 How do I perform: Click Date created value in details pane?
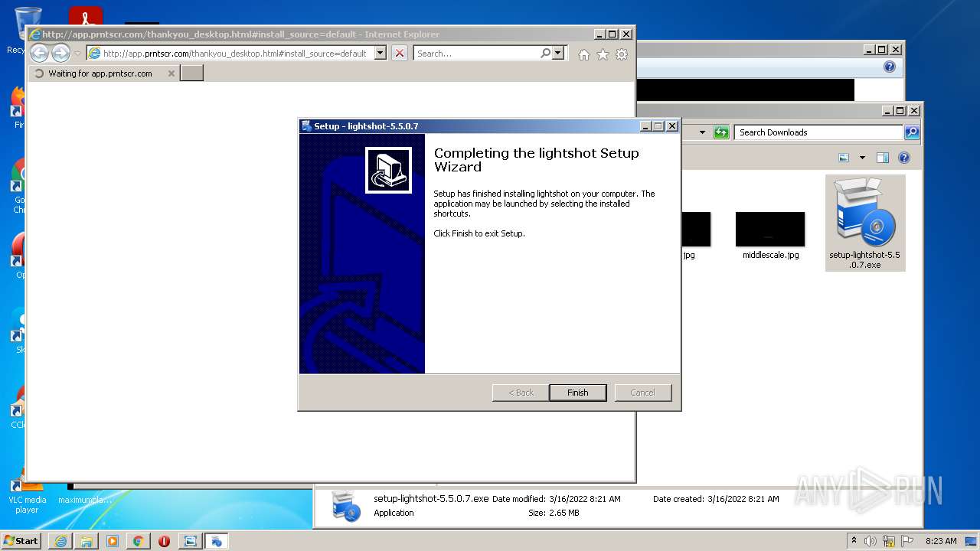(x=743, y=499)
